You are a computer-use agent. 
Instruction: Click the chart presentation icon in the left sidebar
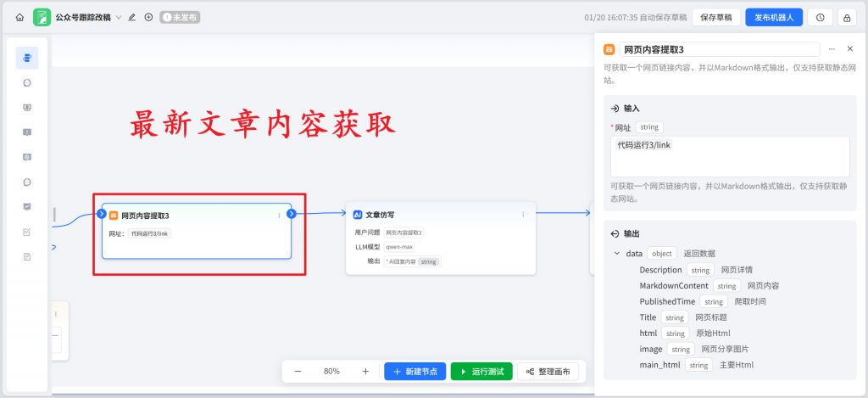click(x=27, y=207)
